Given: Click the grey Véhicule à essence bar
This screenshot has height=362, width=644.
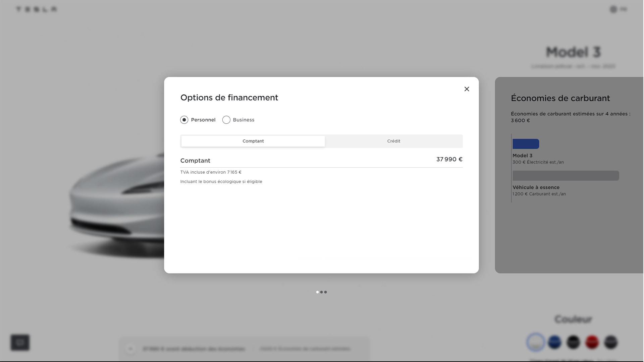Looking at the screenshot, I should [x=566, y=176].
